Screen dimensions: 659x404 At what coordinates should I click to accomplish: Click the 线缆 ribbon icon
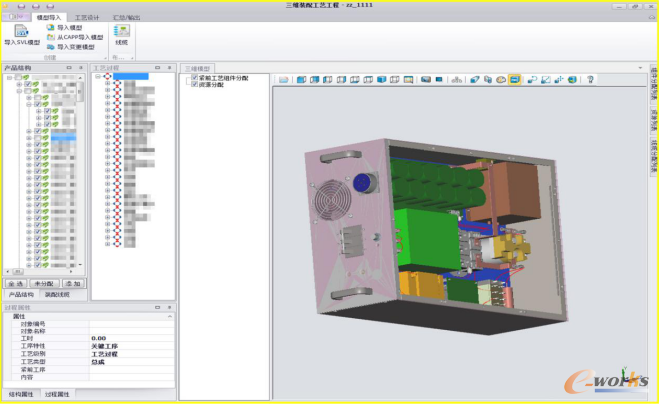(121, 32)
